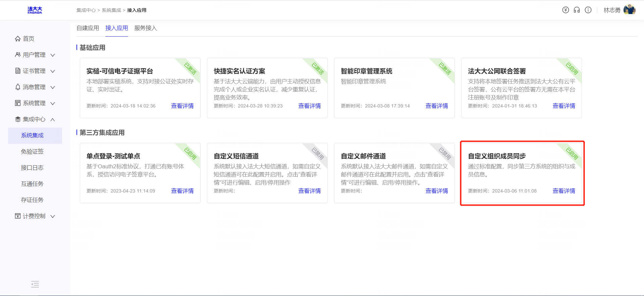
Task: Collapse the 集成中心 menu chevron
Action: [53, 120]
